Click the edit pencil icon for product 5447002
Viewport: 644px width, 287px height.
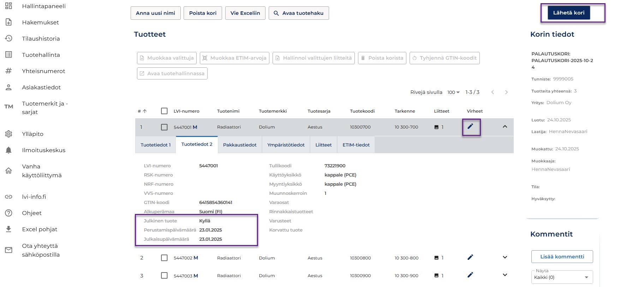(470, 257)
